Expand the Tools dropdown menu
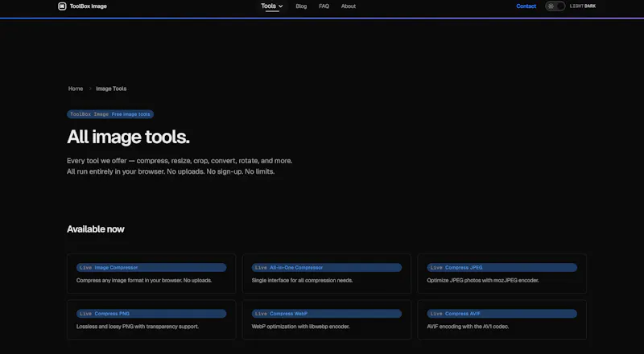This screenshot has height=354, width=644. point(271,6)
